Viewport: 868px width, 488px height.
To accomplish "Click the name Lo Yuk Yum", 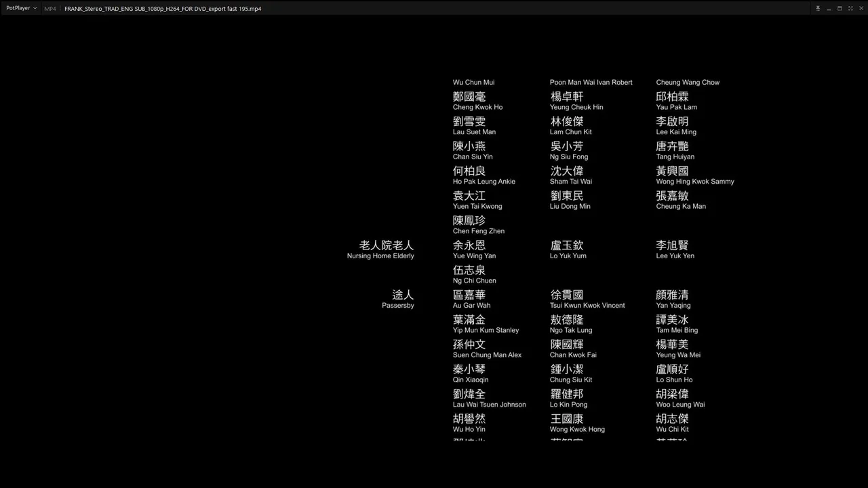I will coord(568,256).
